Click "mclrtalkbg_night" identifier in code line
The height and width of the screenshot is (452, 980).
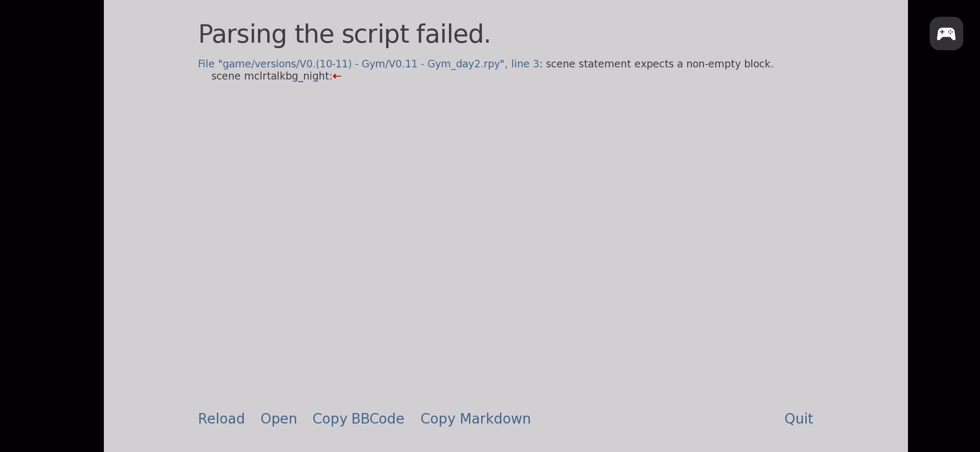click(x=287, y=76)
